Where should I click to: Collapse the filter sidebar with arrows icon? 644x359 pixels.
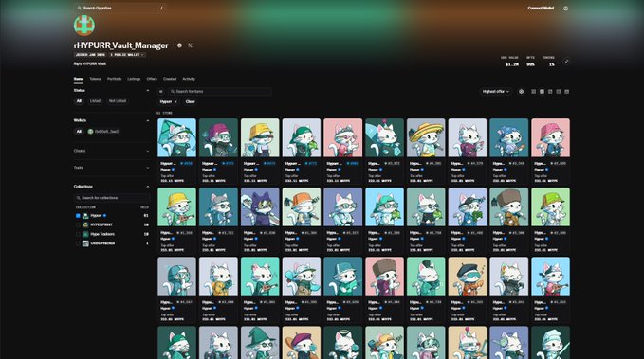[161, 92]
